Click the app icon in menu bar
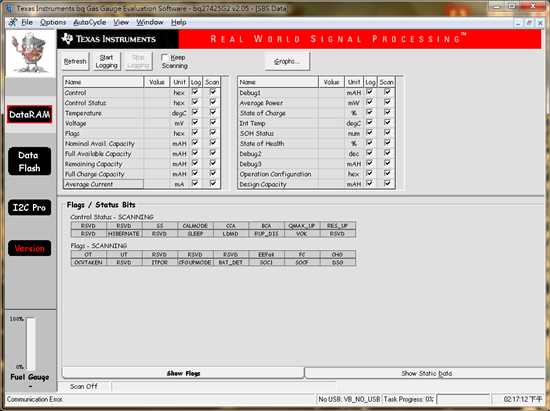This screenshot has height=411, width=550. (x=13, y=22)
